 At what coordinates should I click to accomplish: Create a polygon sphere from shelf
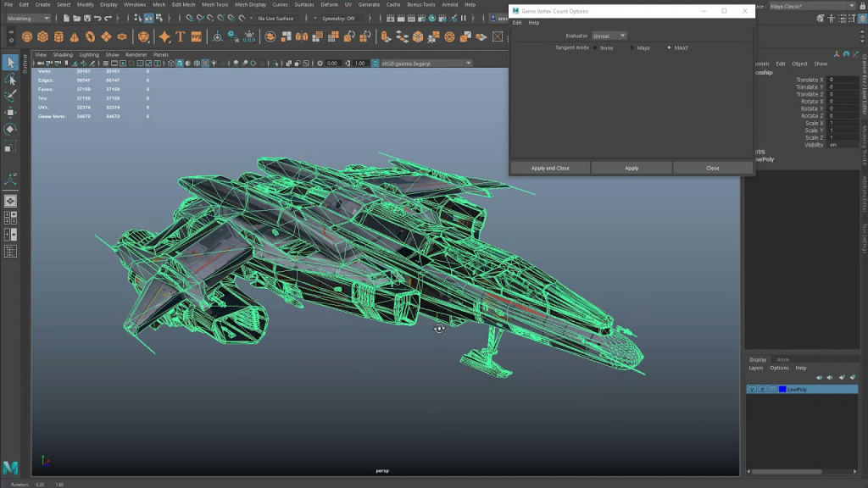point(26,37)
